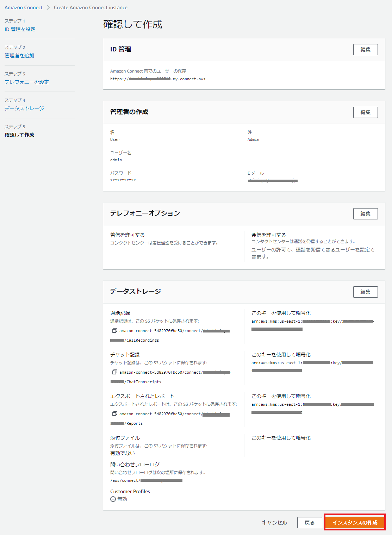Select the 確認して作成 page heading

133,24
